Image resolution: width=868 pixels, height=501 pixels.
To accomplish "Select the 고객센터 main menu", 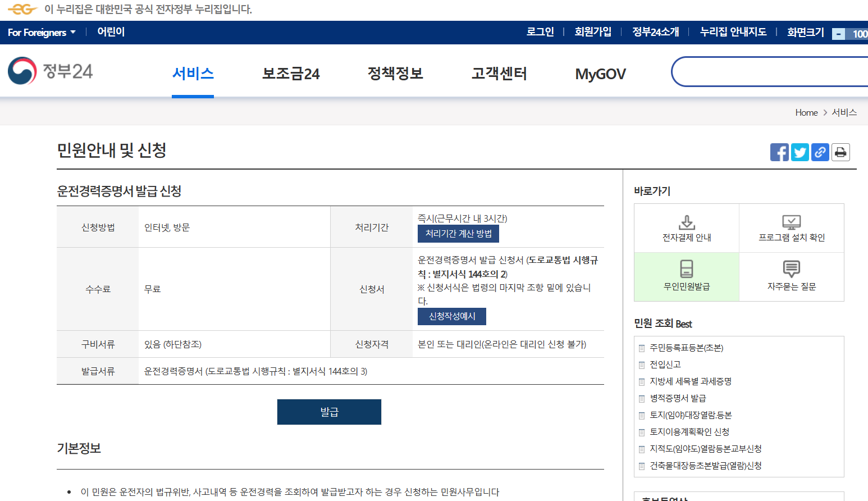I will click(x=499, y=74).
